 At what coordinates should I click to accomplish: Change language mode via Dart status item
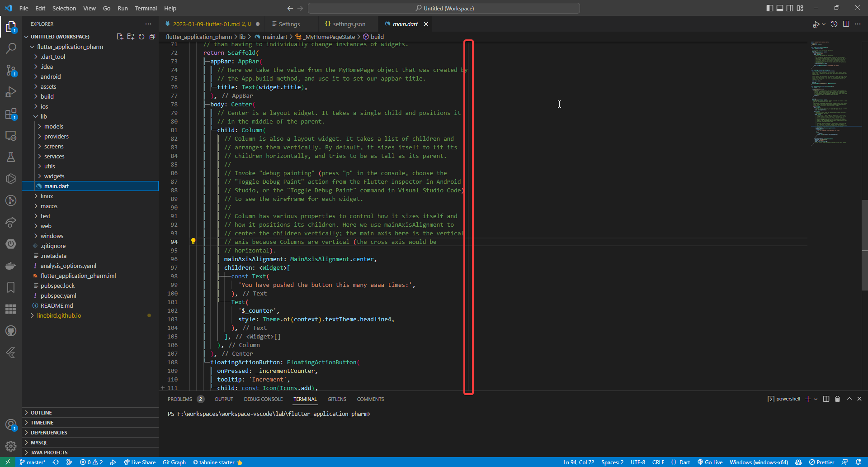point(684,462)
